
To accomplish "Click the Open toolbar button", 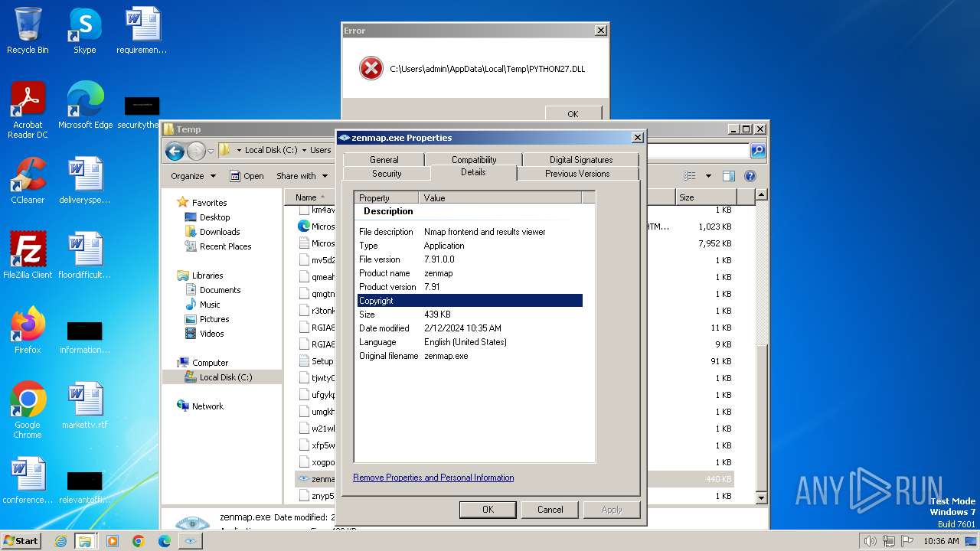I will pos(247,176).
